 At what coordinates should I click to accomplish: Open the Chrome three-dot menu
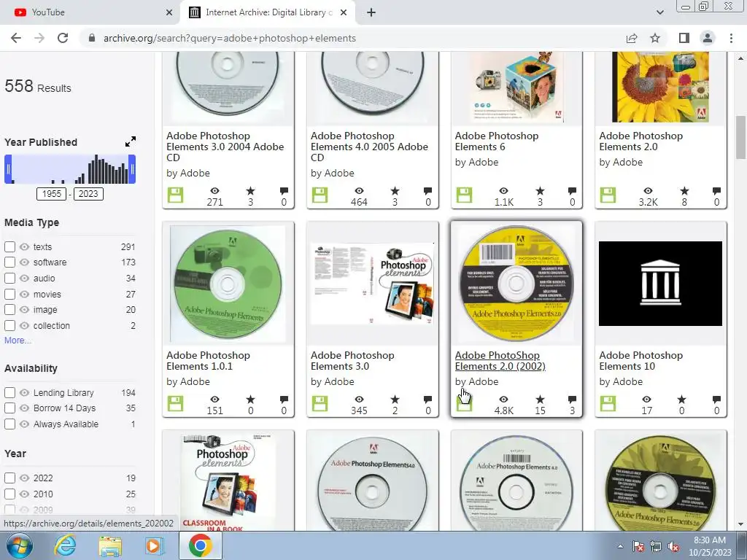pyautogui.click(x=731, y=38)
